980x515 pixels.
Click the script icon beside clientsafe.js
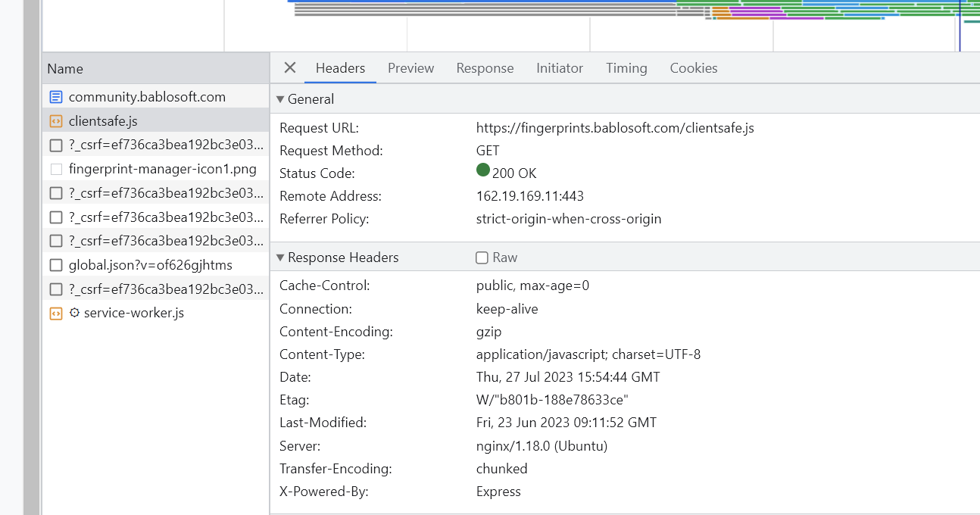[55, 121]
